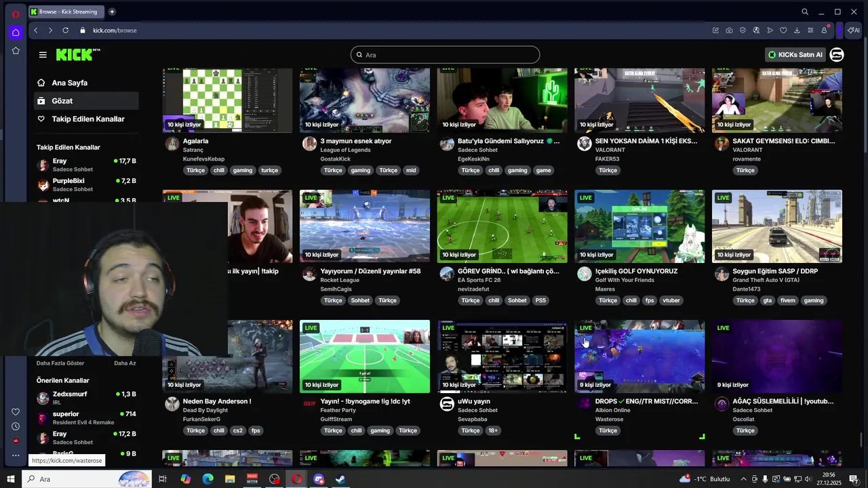The height and width of the screenshot is (488, 868).
Task: Click the Windows taskbar search box
Action: click(87, 479)
